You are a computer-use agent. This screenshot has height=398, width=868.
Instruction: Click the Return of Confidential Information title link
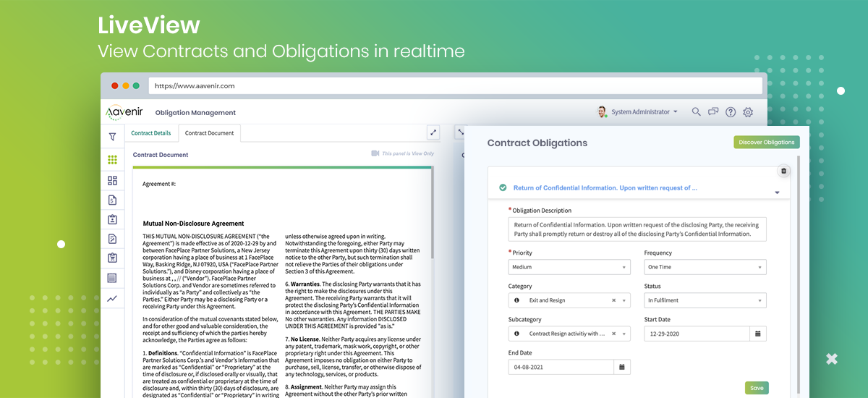605,187
